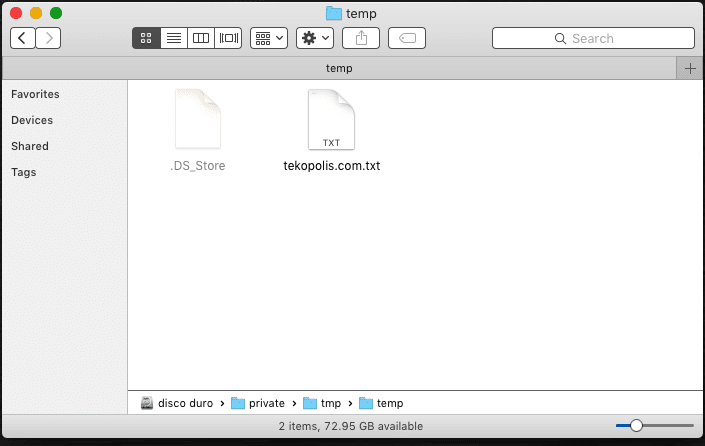Switch to icon view
Viewport: 705px width, 446px height.
click(x=146, y=38)
